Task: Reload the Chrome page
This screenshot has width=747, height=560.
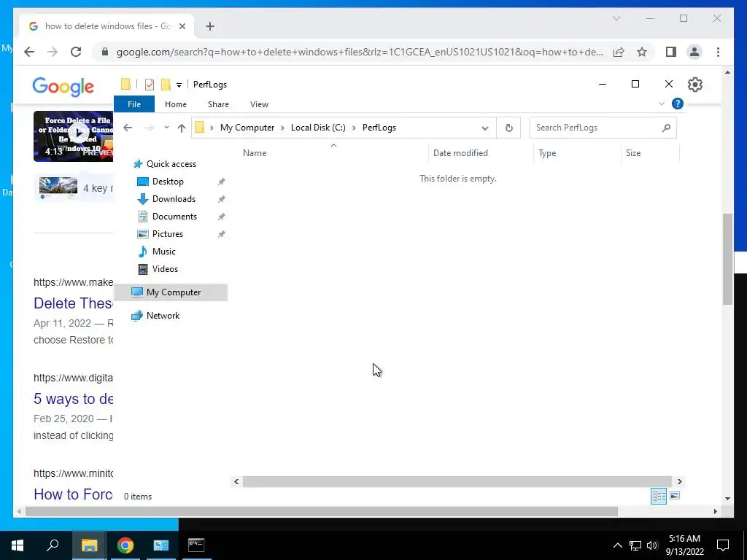Action: tap(76, 52)
